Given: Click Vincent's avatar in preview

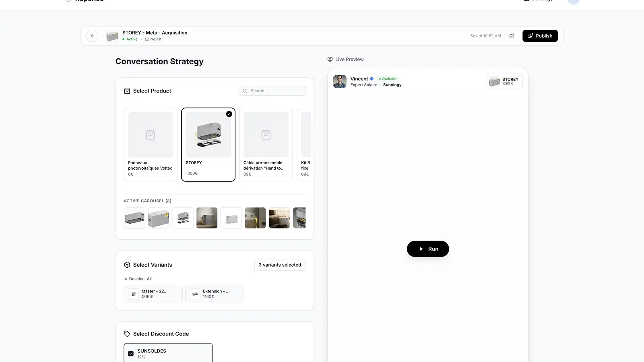Looking at the screenshot, I should coord(340,82).
